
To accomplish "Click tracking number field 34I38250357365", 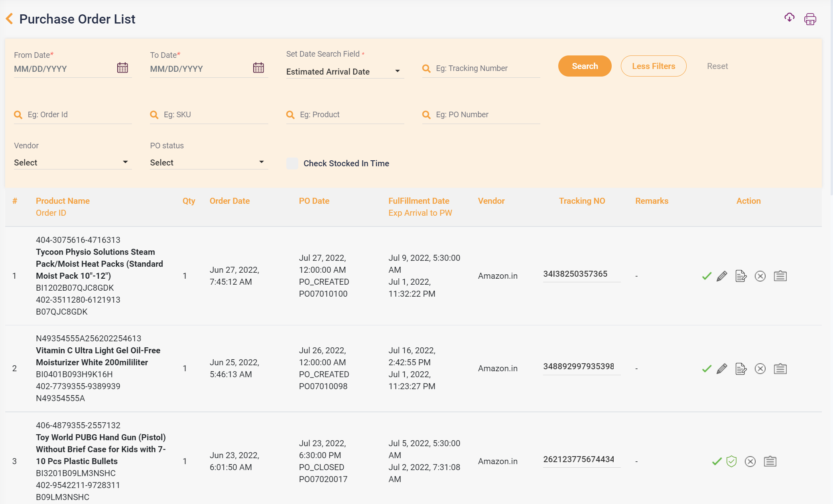I will (581, 274).
